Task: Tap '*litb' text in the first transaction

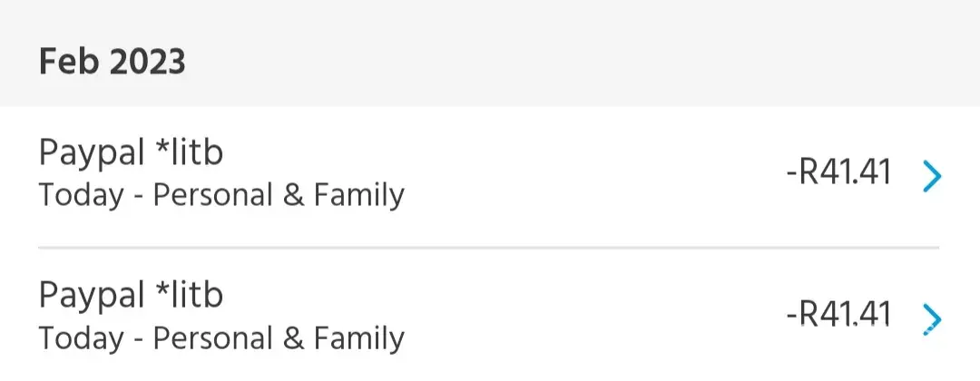Action: pos(191,153)
